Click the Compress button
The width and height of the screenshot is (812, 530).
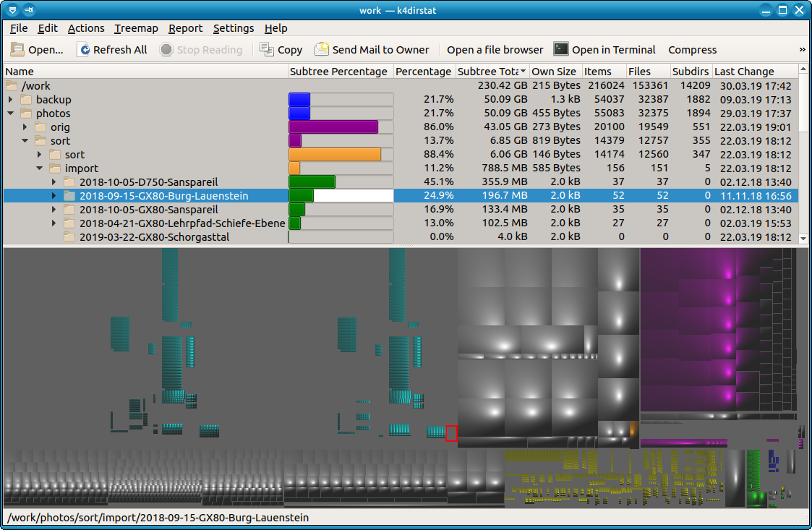(692, 50)
